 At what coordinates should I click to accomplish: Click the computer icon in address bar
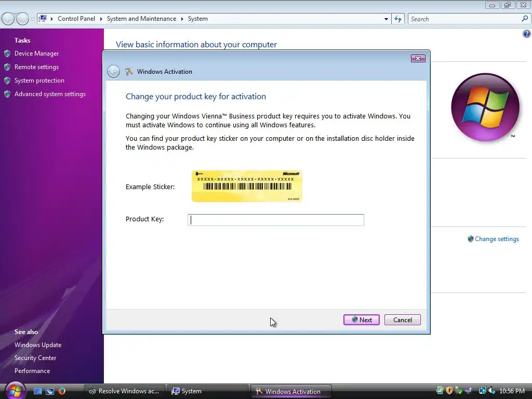(x=43, y=19)
